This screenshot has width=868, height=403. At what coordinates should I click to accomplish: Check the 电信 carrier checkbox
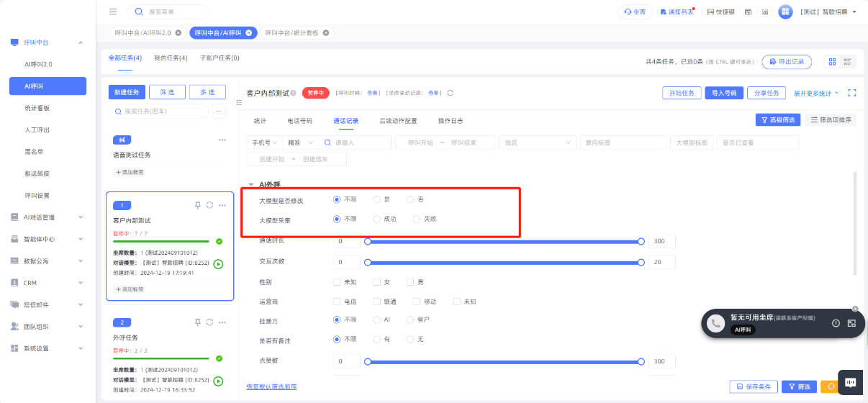pyautogui.click(x=337, y=302)
